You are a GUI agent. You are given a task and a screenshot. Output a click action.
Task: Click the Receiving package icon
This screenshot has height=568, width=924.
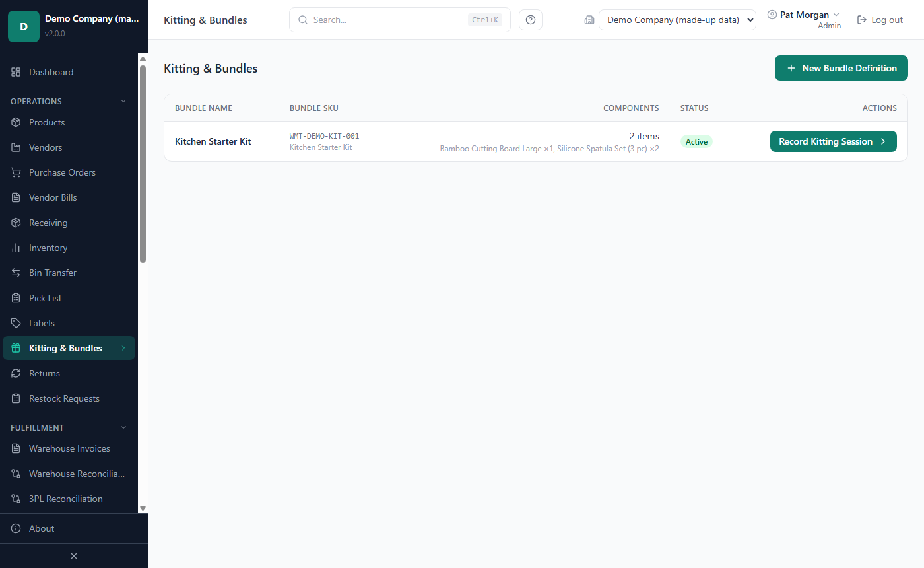[16, 223]
